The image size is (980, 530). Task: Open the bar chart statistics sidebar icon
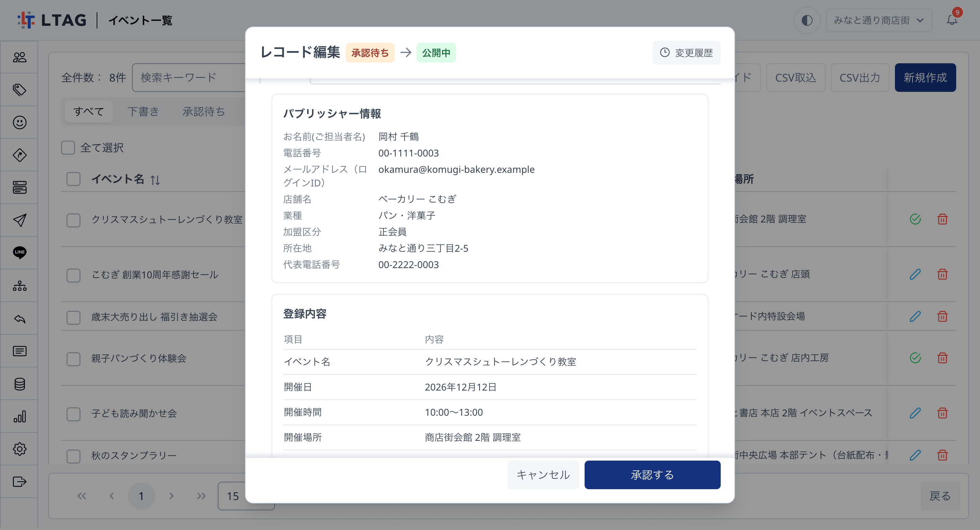[19, 417]
